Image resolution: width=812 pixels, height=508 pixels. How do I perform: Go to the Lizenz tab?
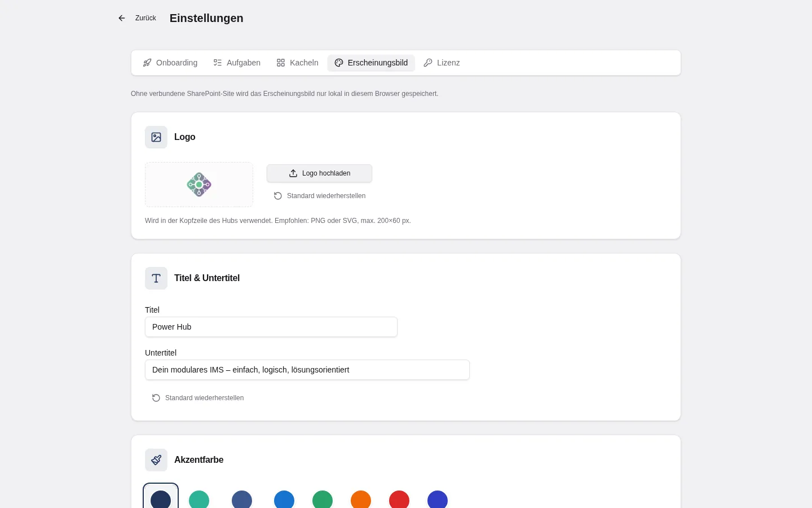(x=442, y=63)
